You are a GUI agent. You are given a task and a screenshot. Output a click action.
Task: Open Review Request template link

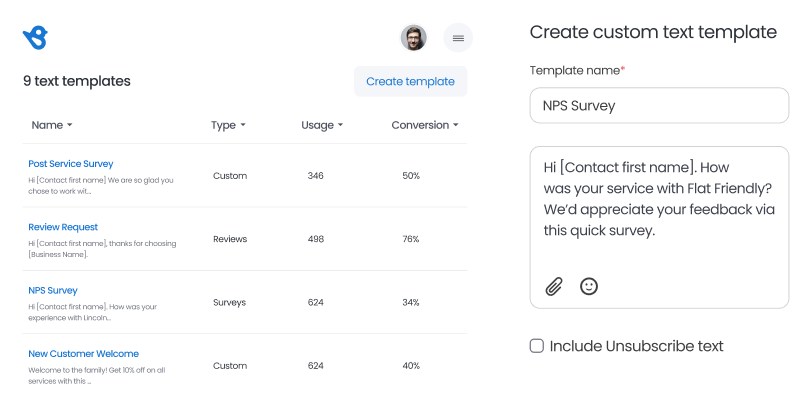63,227
